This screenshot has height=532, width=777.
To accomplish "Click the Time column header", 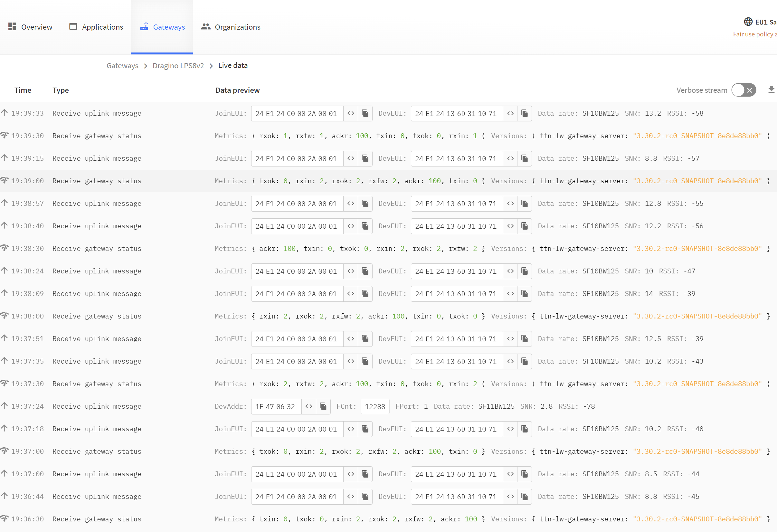I will click(x=23, y=90).
